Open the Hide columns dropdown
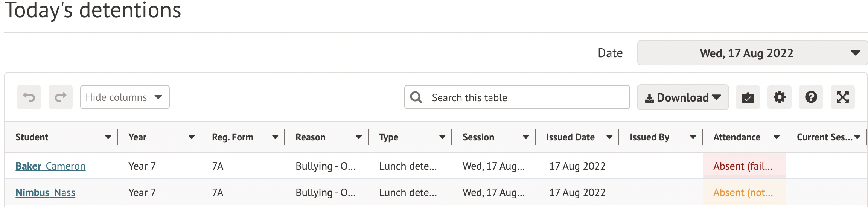Screen dimensions: 868x207 click(125, 97)
